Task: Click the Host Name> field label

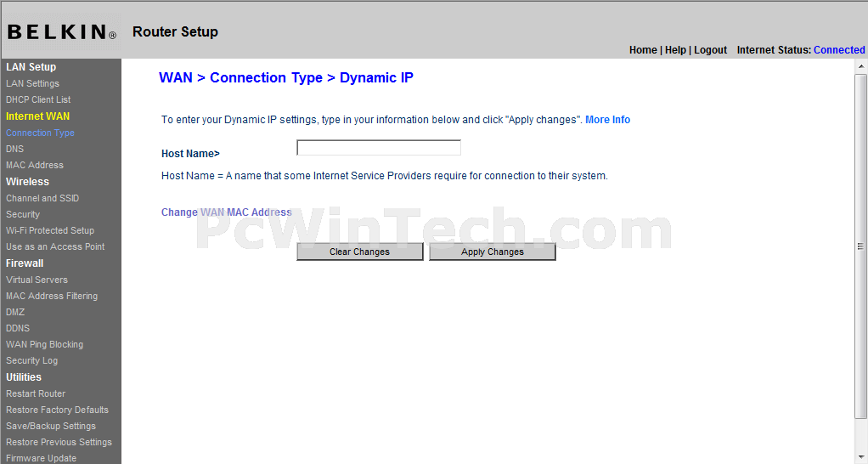Action: click(190, 153)
